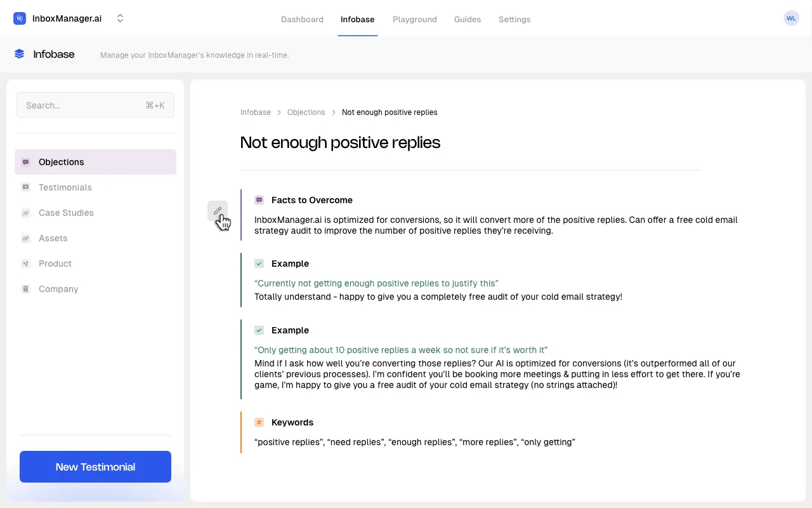
Task: Open the workspace switcher chevrons
Action: point(120,18)
